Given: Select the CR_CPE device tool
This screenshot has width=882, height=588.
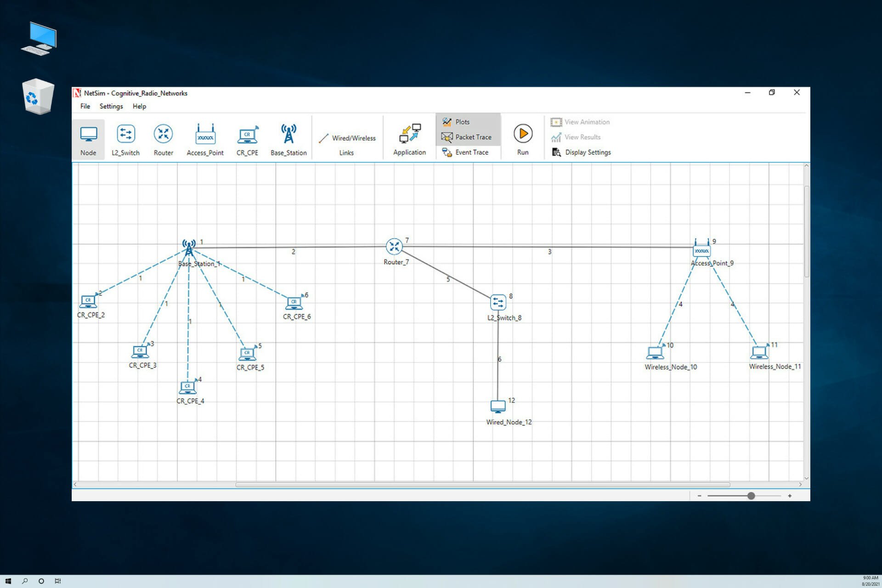Looking at the screenshot, I should (247, 140).
